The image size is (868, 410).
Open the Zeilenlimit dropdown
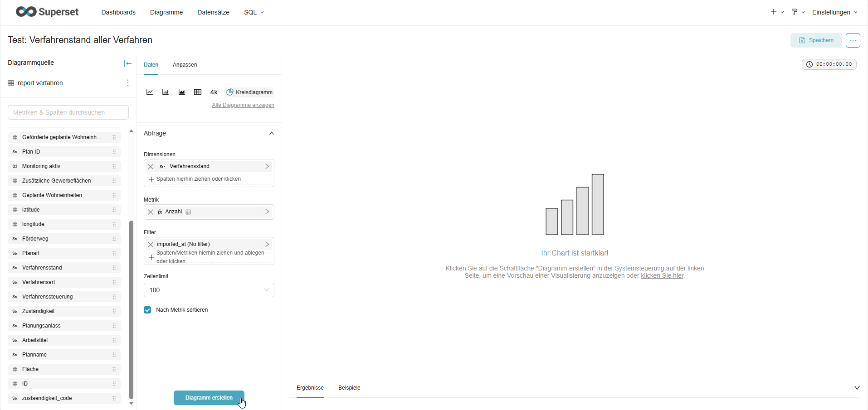tap(209, 290)
